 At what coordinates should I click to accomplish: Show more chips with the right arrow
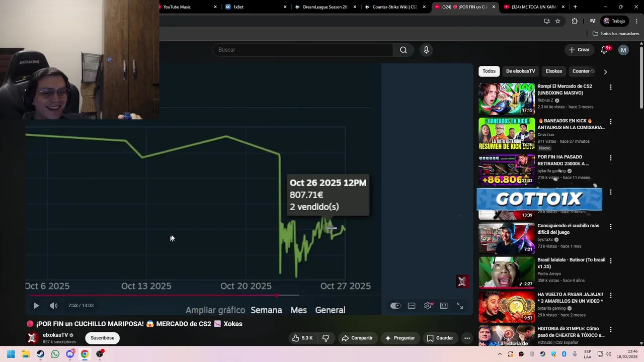[605, 72]
